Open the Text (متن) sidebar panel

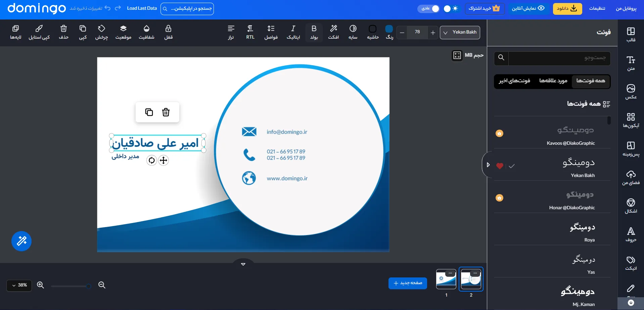[x=631, y=63]
